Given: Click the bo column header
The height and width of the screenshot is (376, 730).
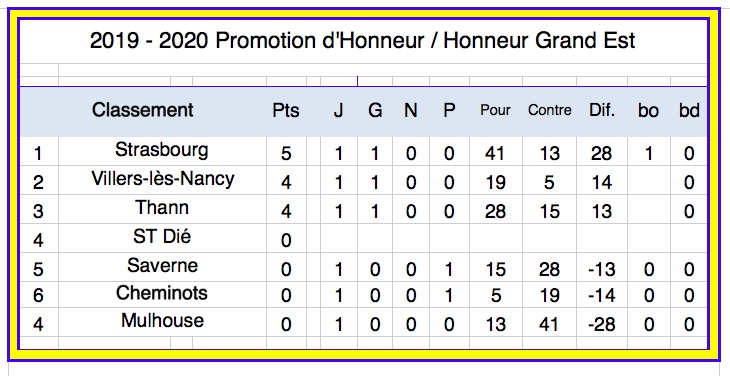Looking at the screenshot, I should tap(648, 111).
